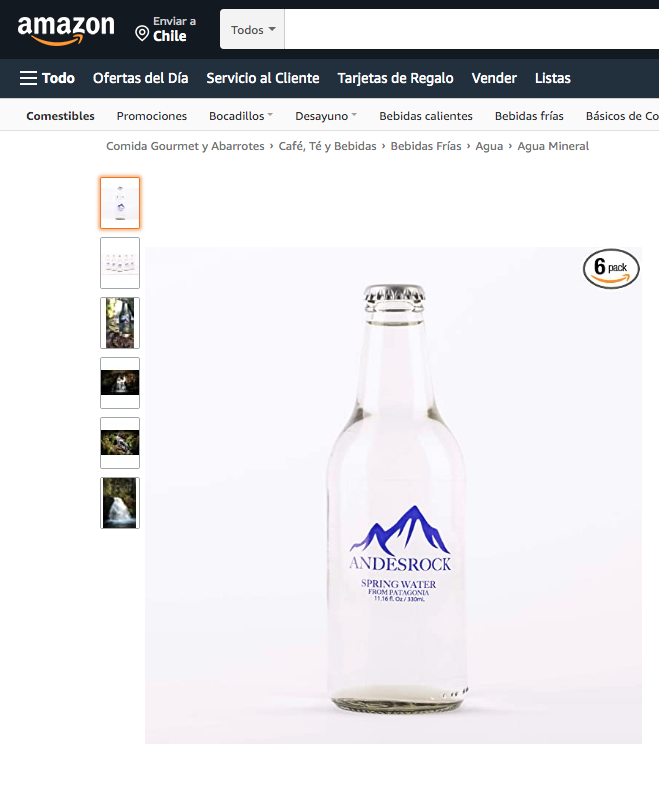
Task: Click the Café, Té y Bebidas breadcrumb
Action: coord(327,146)
